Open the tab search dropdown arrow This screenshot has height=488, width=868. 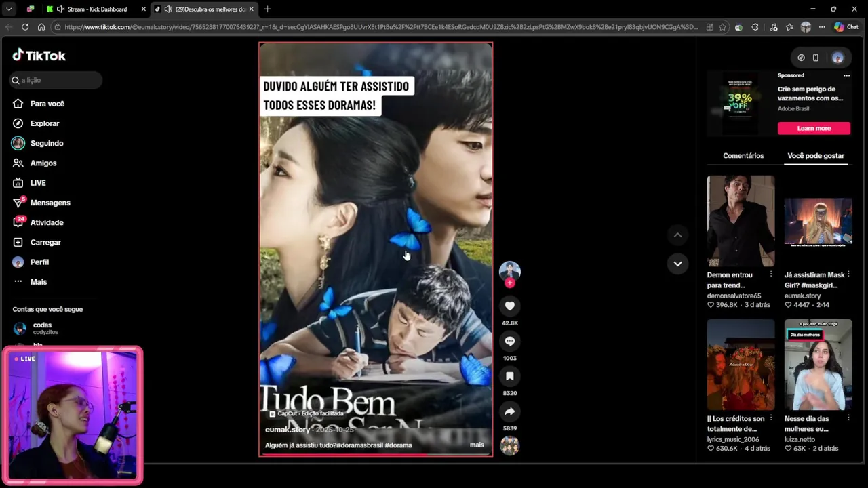[9, 9]
